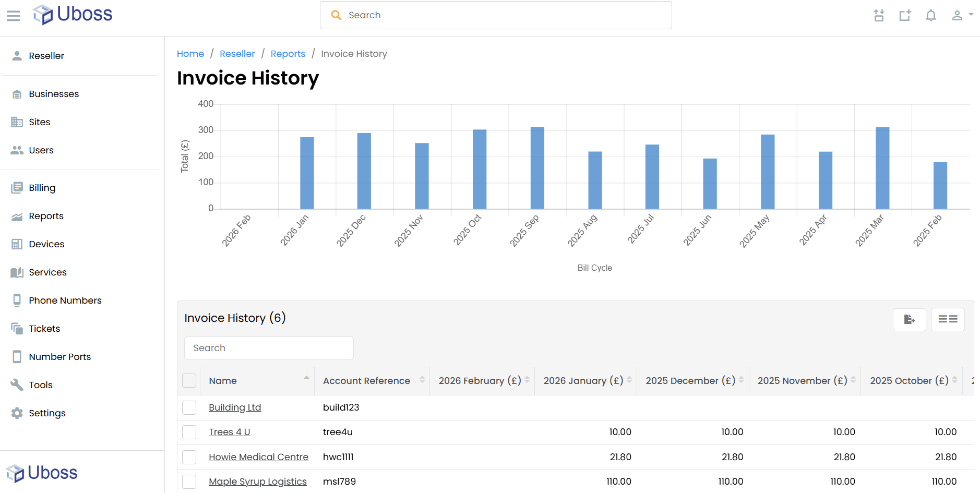Tick the Maple Syrup Logistics checkbox
The width and height of the screenshot is (980, 493).
[x=189, y=482]
